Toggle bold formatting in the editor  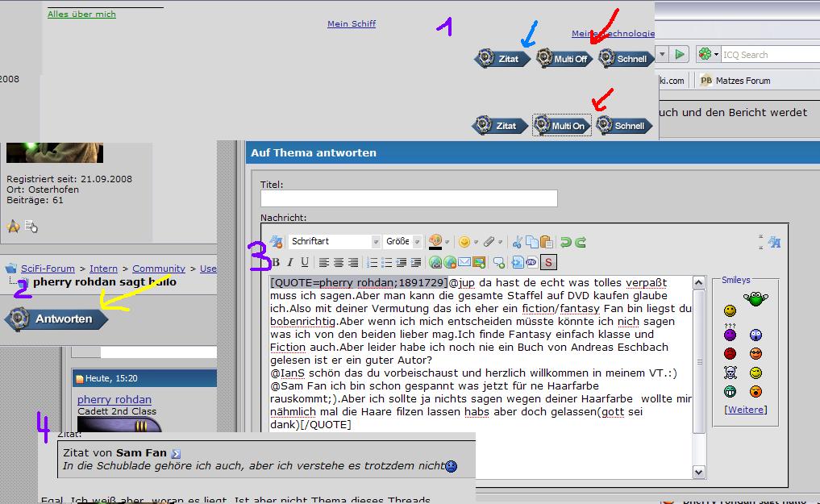(276, 262)
